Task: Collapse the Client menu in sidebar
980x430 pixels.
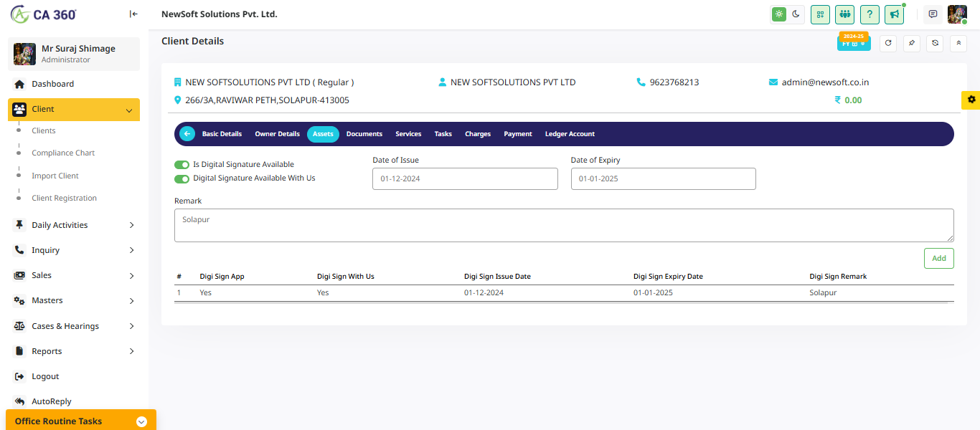Action: [x=74, y=110]
